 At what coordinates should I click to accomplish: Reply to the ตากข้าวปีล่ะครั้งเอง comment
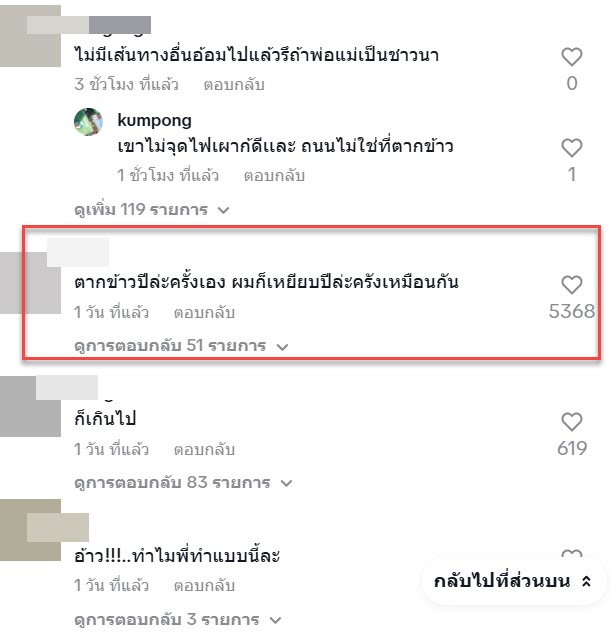[x=204, y=313]
